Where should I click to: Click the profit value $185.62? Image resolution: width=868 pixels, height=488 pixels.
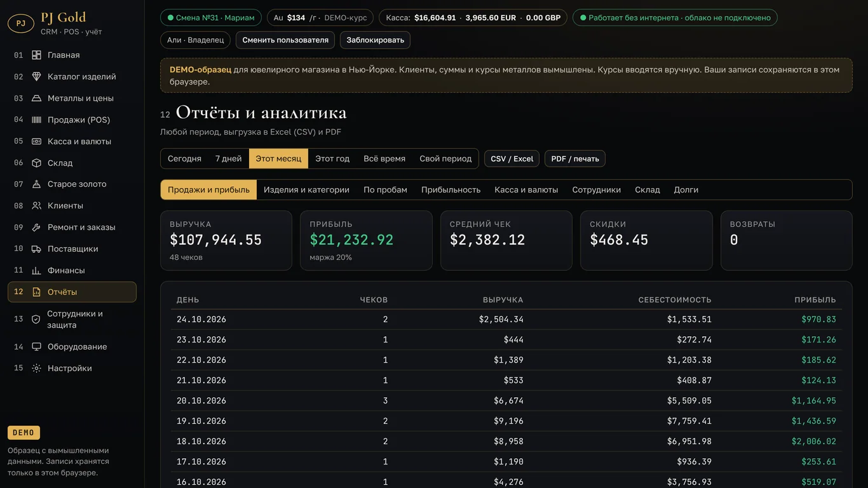click(x=819, y=360)
